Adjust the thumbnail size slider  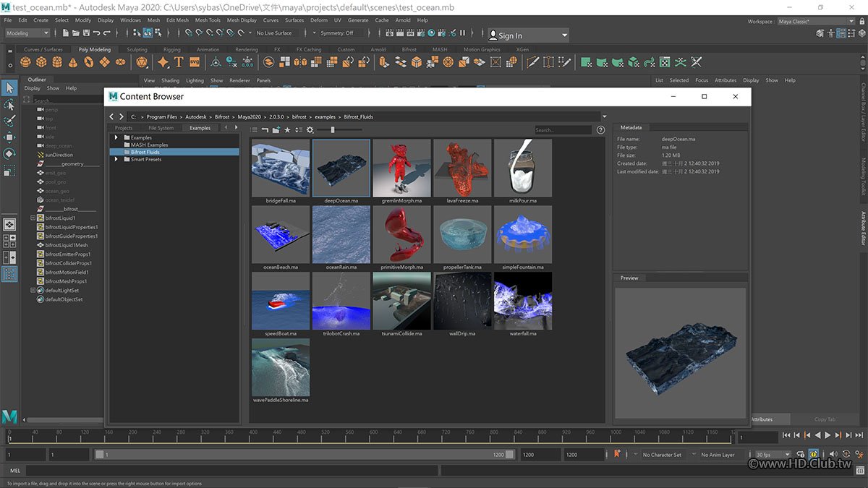[x=333, y=130]
